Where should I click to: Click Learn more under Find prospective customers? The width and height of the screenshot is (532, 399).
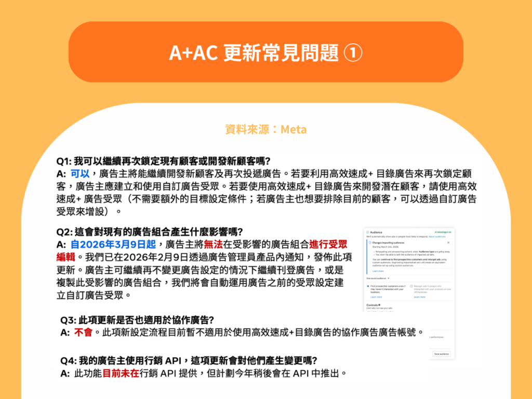(377, 297)
